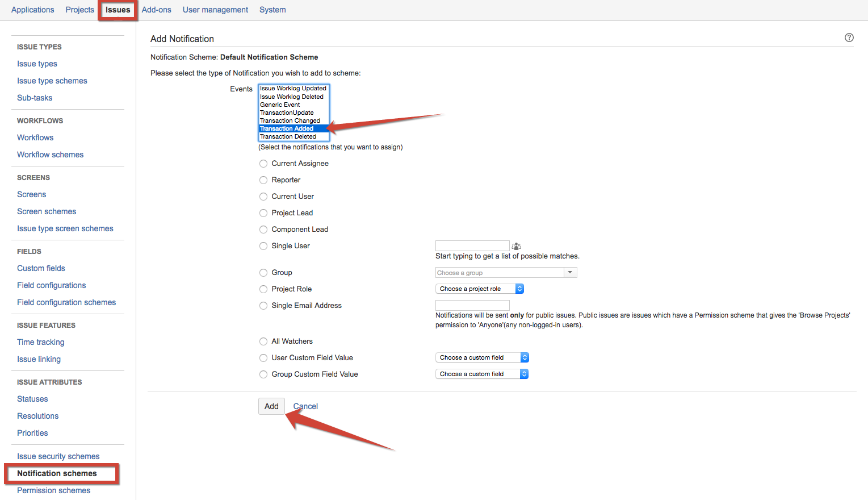This screenshot has height=500, width=868.
Task: Select the Current Assignee radio button
Action: (x=263, y=164)
